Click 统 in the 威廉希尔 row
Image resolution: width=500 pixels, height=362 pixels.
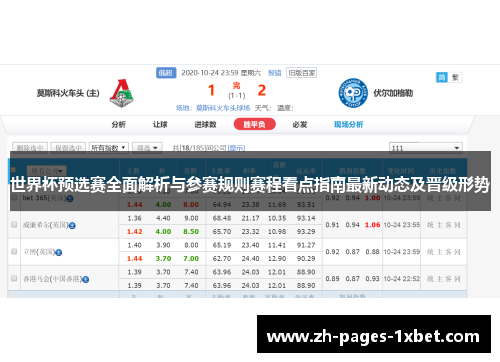pos(430,225)
